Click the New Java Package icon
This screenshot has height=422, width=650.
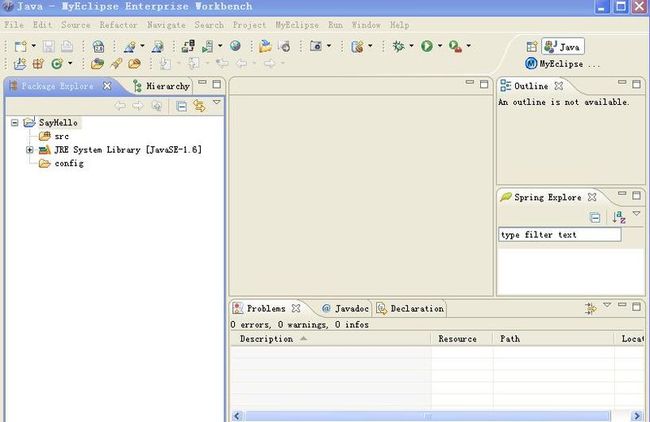click(38, 63)
